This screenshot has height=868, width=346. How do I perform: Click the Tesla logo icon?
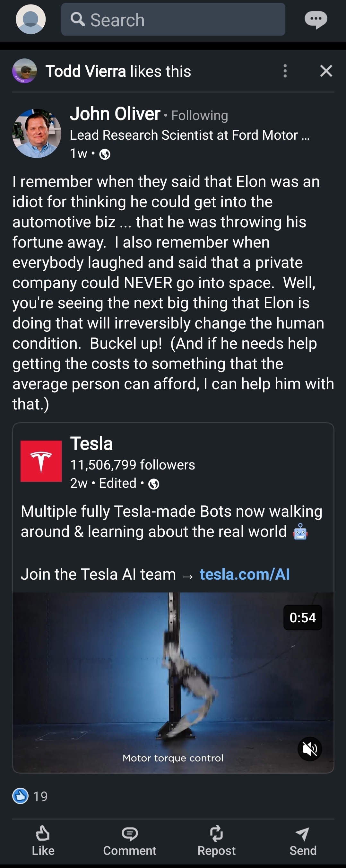(x=41, y=461)
